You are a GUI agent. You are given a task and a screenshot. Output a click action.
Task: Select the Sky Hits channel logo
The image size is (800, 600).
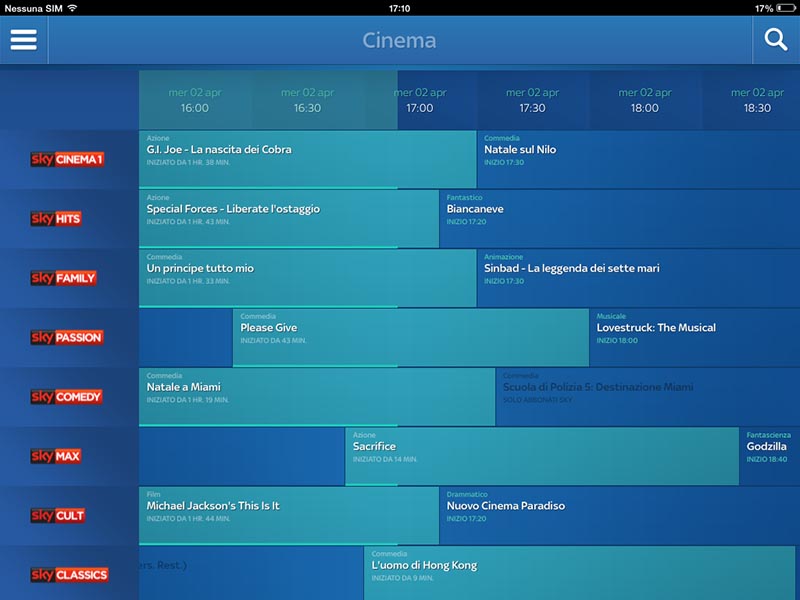(56, 218)
